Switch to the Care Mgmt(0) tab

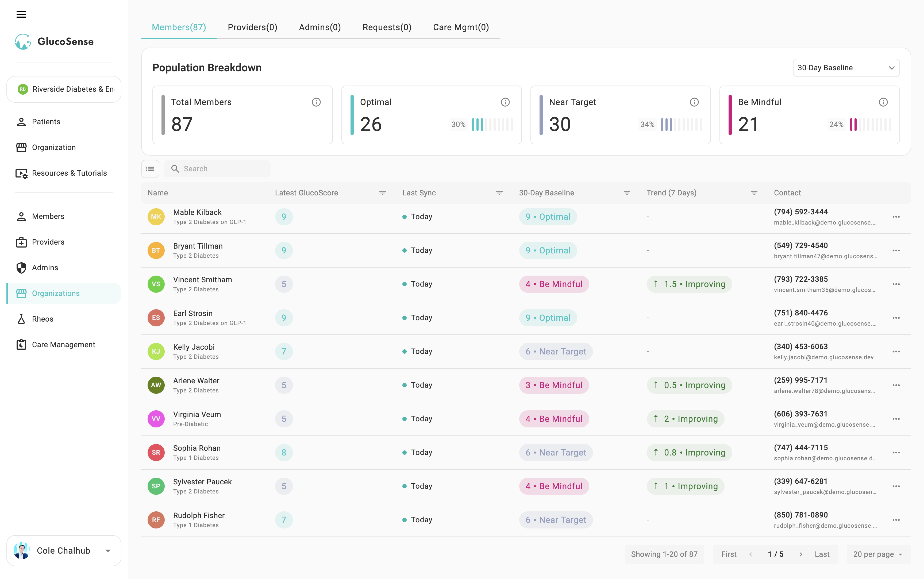pos(461,27)
